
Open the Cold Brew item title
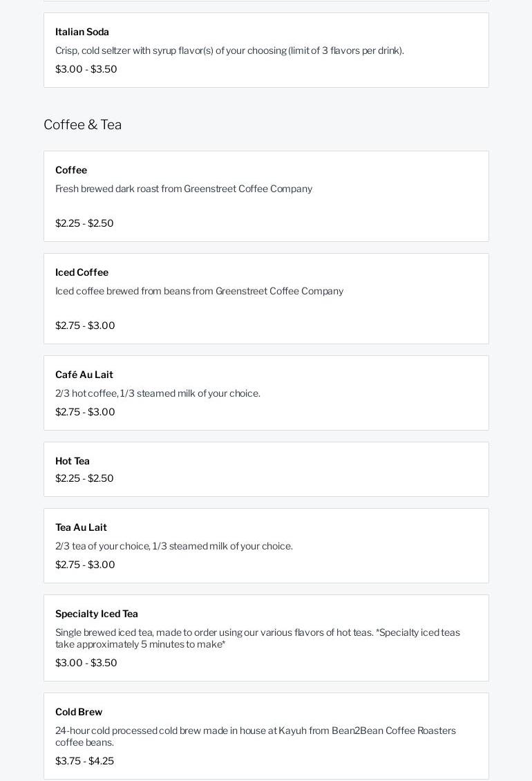pyautogui.click(x=79, y=712)
